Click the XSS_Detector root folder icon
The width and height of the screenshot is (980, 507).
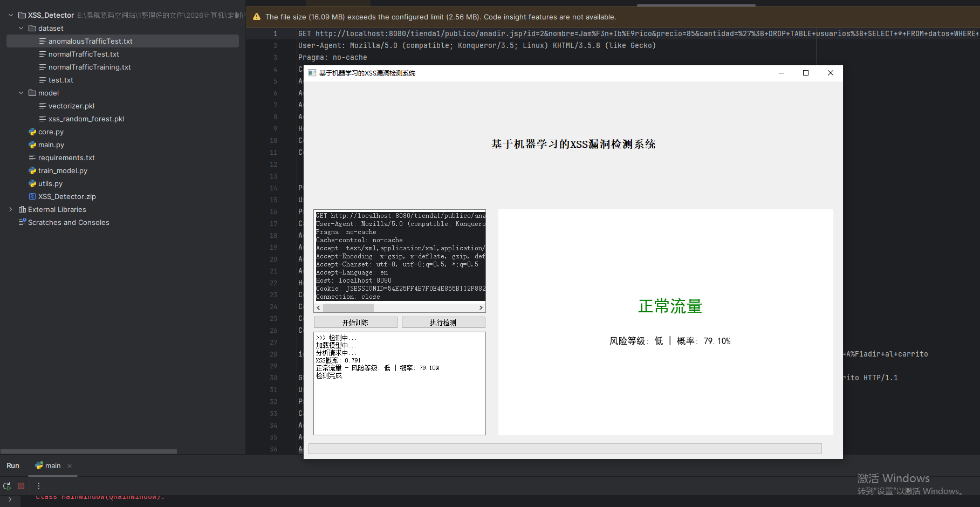[22, 15]
